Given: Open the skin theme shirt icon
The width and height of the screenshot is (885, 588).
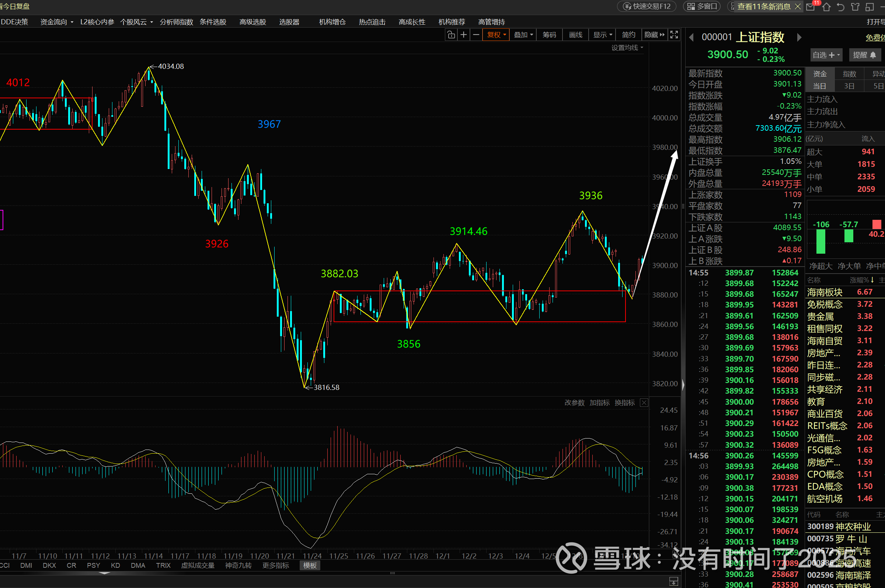Looking at the screenshot, I should click(855, 7).
